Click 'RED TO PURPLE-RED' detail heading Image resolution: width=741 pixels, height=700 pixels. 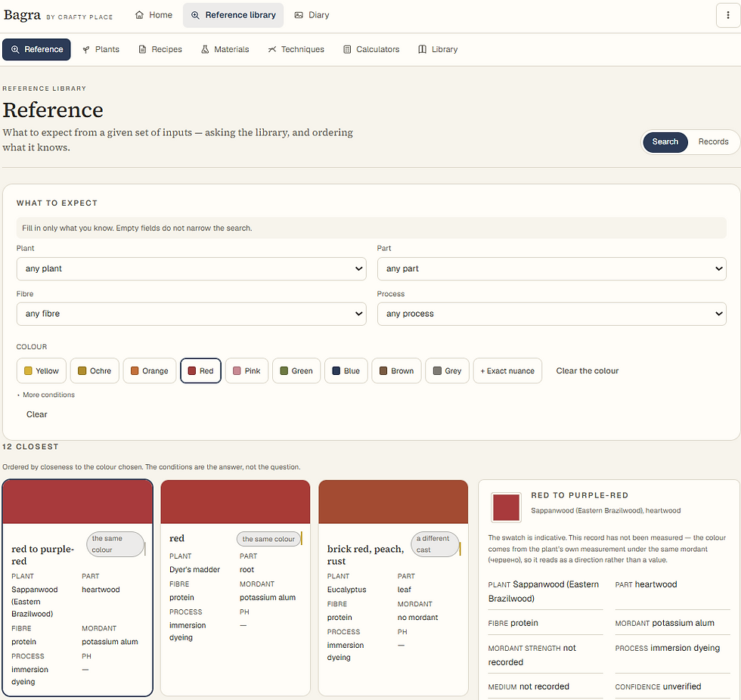tap(579, 495)
